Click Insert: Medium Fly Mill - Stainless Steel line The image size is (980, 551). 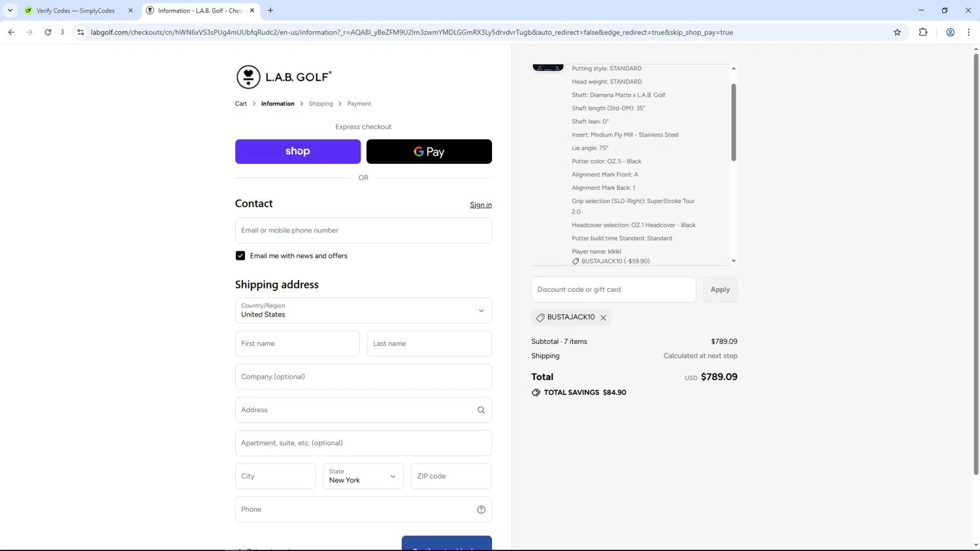tap(625, 134)
